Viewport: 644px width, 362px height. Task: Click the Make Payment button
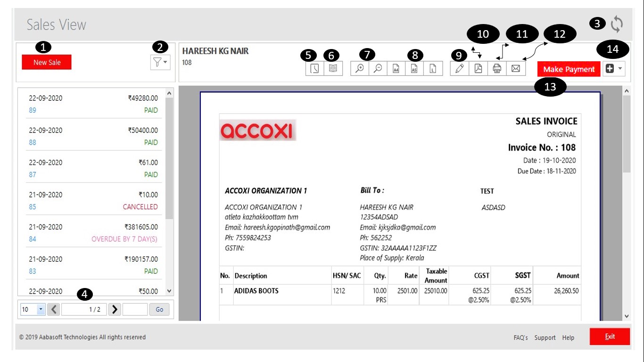(569, 69)
